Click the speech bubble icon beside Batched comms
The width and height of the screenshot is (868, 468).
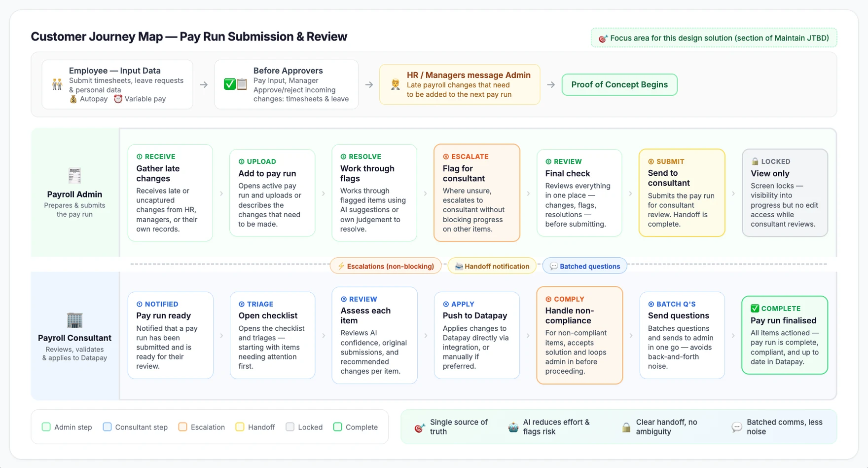(736, 428)
